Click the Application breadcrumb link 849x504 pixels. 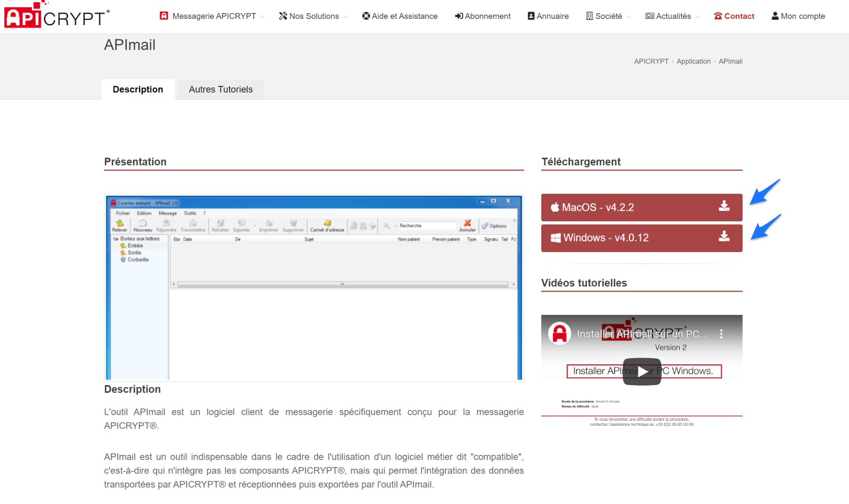pos(693,61)
